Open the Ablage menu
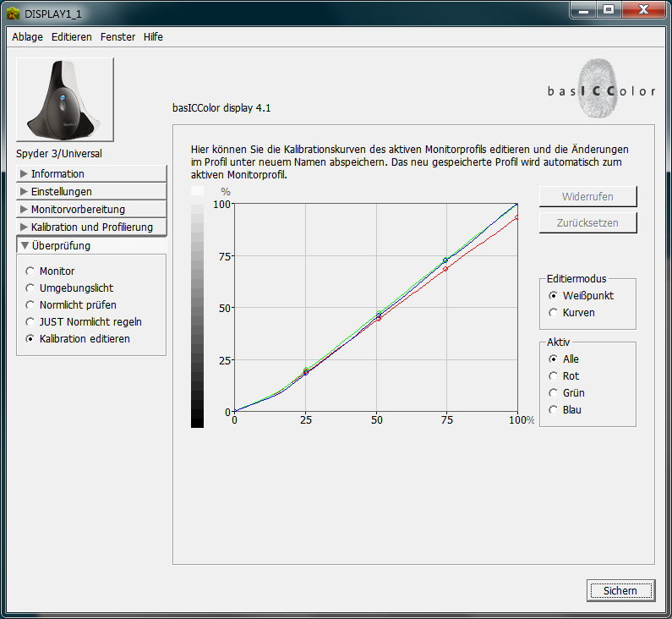This screenshot has height=619, width=672. pos(27,37)
